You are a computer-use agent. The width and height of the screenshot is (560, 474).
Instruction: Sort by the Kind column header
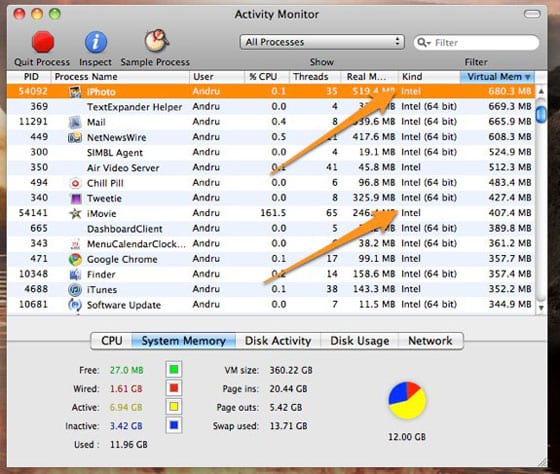click(x=429, y=77)
